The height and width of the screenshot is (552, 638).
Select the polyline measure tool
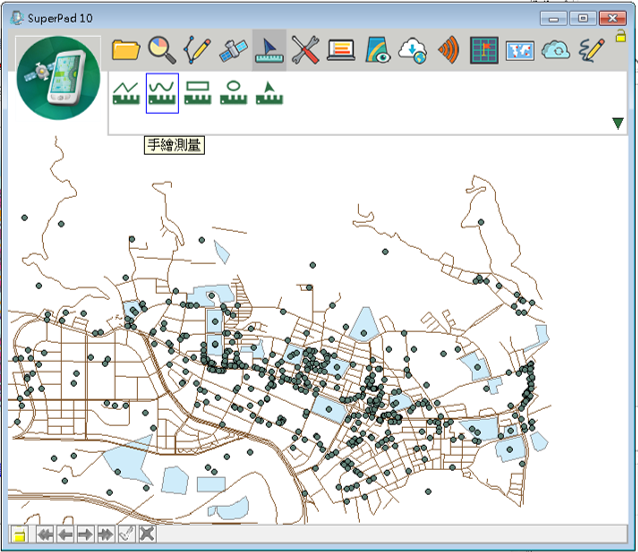click(126, 93)
